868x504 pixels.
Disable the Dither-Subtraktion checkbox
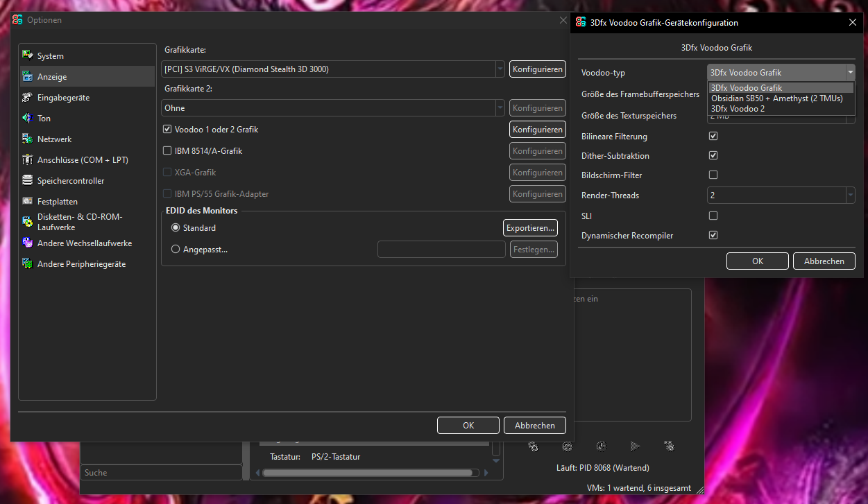713,155
